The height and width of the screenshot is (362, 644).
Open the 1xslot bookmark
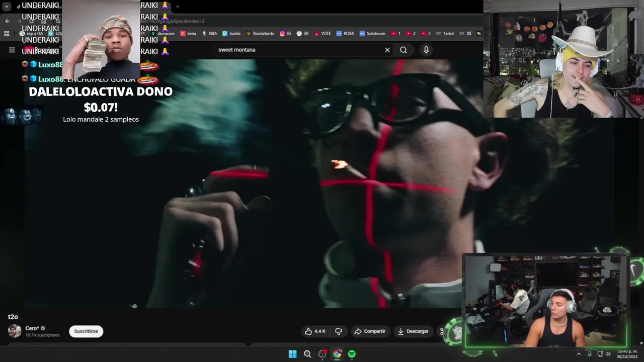click(x=445, y=34)
